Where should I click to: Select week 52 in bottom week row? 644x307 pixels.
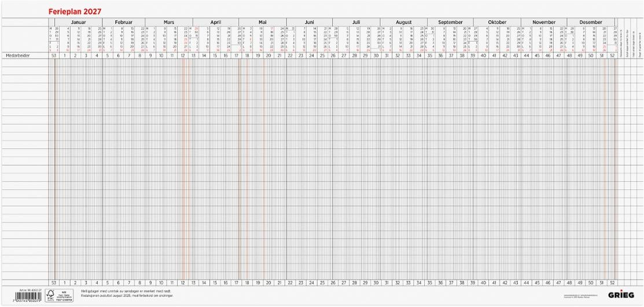(x=612, y=283)
